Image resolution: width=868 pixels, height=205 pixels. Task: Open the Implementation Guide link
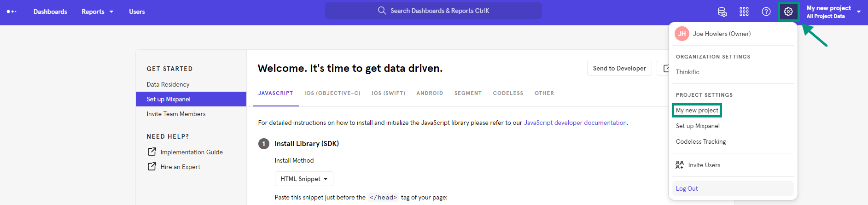pos(192,152)
